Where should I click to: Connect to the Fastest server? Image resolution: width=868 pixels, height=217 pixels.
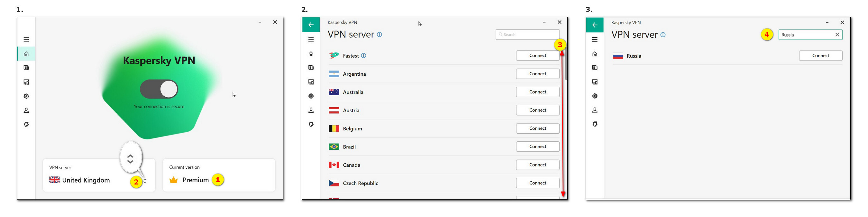click(x=537, y=56)
